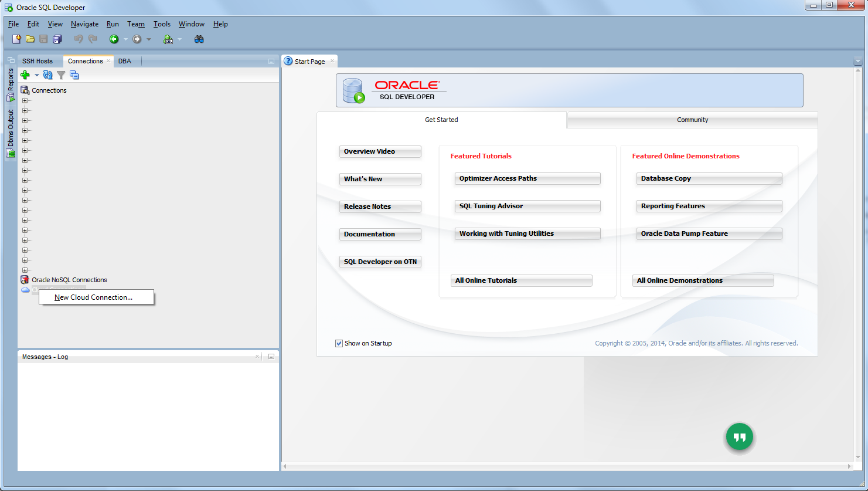This screenshot has width=868, height=491.
Task: Toggle the Messages - Log panel minimize control
Action: coord(271,356)
